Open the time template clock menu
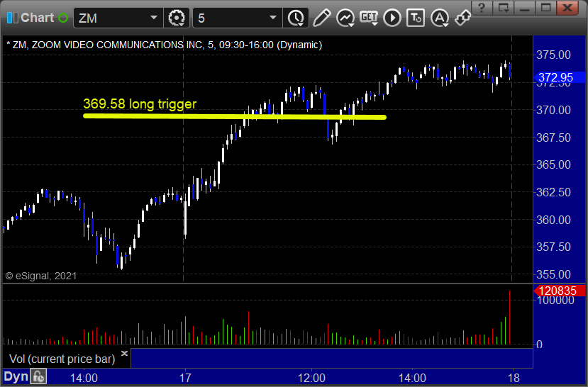 [296, 18]
